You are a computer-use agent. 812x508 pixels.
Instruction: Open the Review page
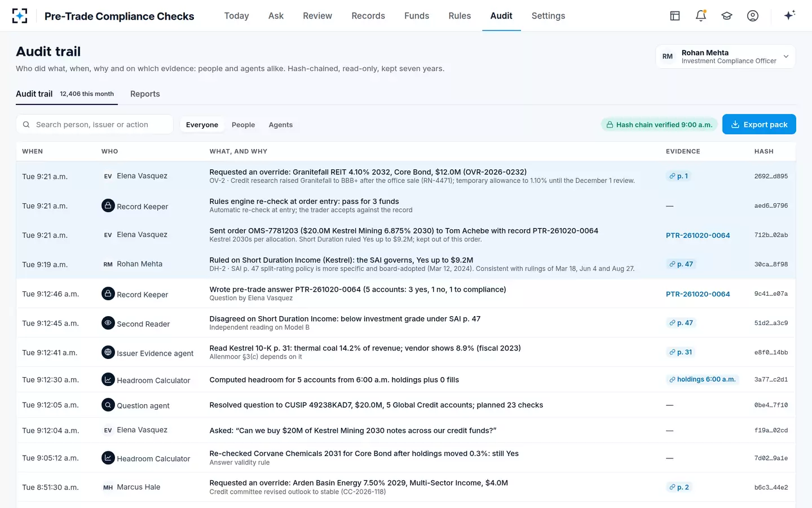click(317, 16)
